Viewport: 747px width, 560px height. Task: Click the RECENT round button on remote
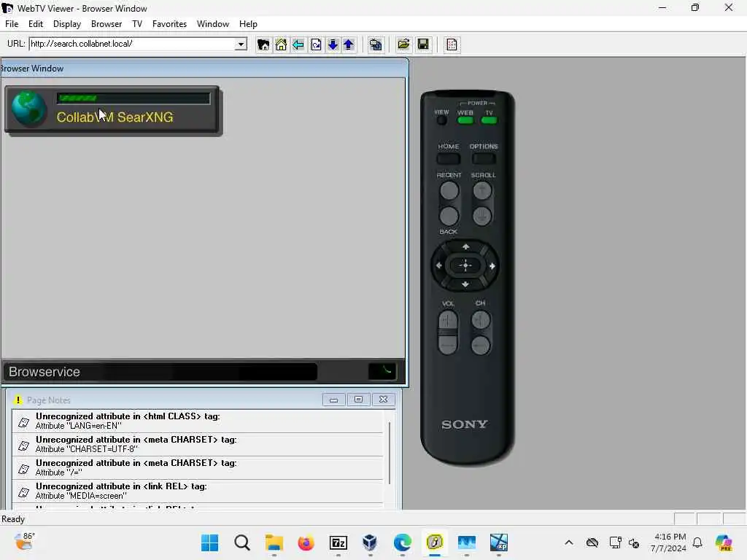click(449, 191)
